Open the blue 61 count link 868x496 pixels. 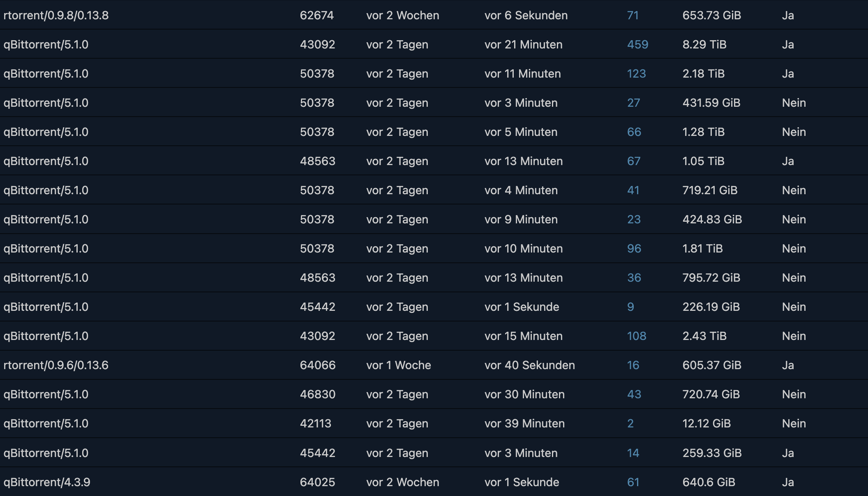(633, 482)
